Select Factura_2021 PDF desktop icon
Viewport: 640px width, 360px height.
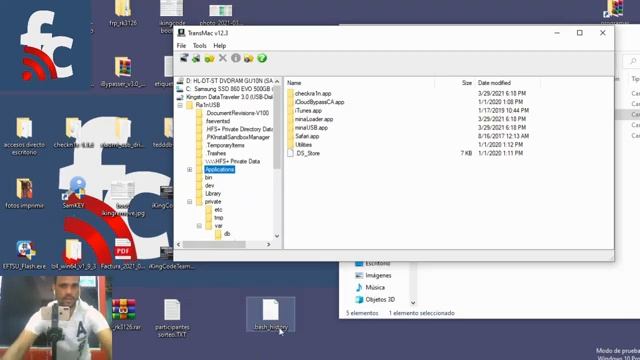click(x=122, y=254)
